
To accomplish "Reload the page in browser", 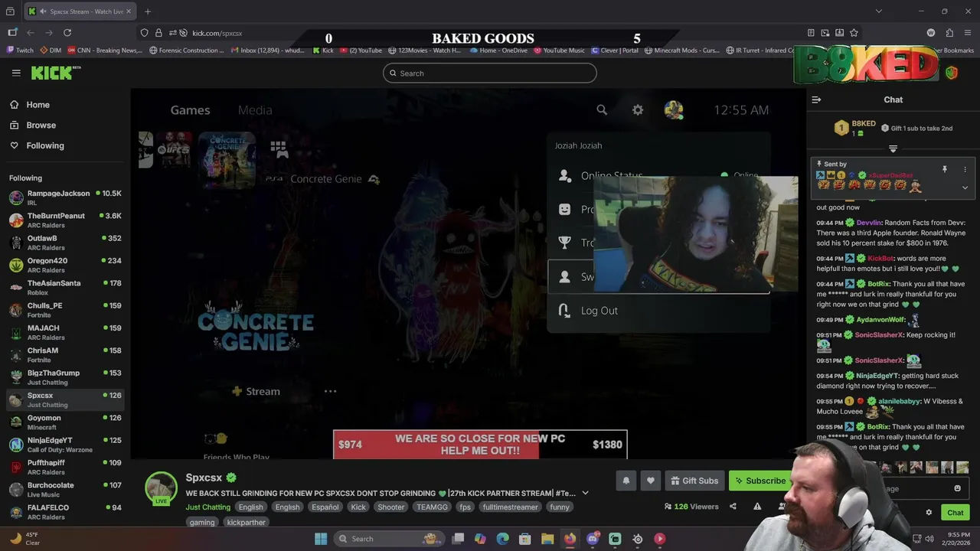I will pos(67,33).
